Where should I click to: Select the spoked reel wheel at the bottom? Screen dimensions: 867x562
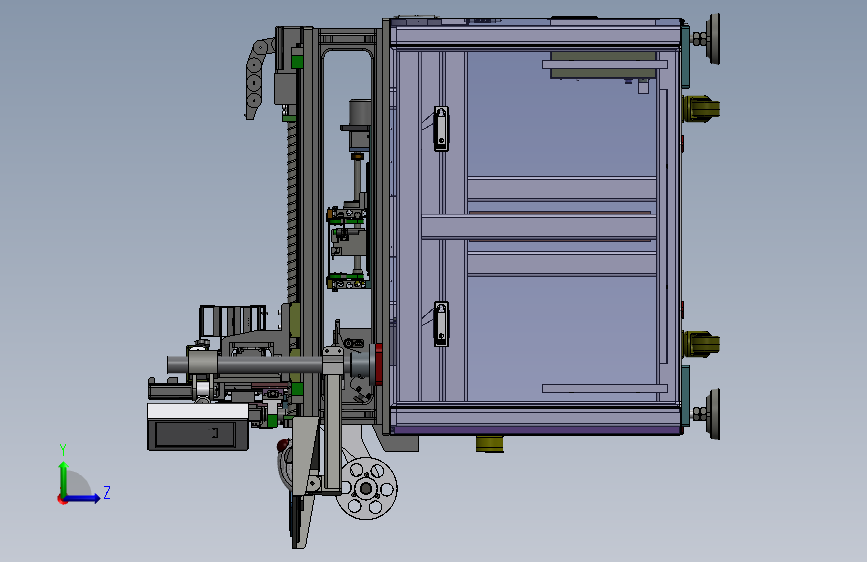(x=366, y=488)
